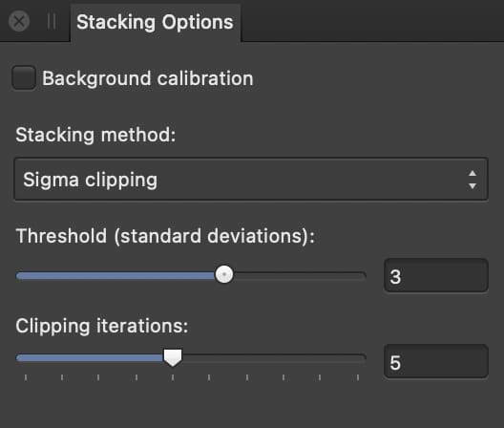504x428 pixels.
Task: Click the Clipping iterations field showing 5
Action: click(x=436, y=361)
